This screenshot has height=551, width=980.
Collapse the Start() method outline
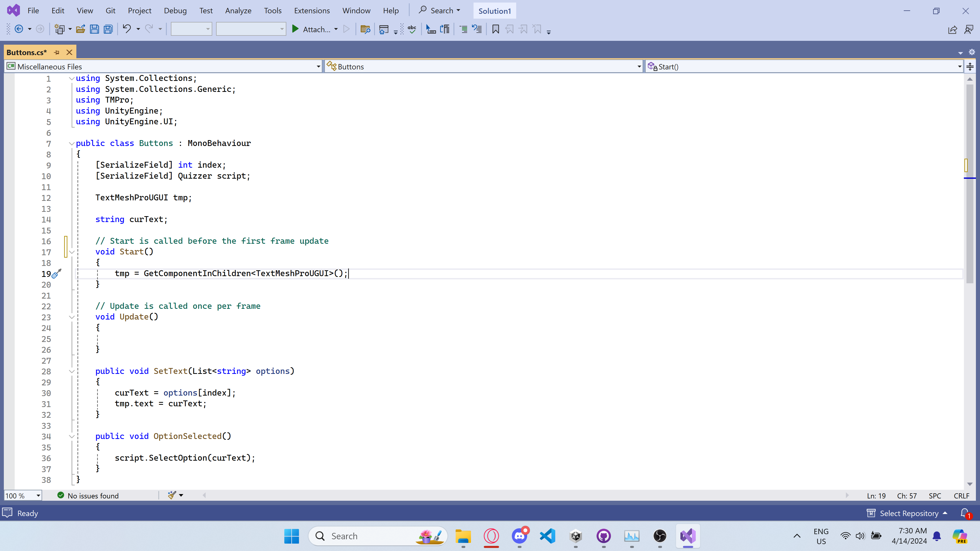coord(72,252)
